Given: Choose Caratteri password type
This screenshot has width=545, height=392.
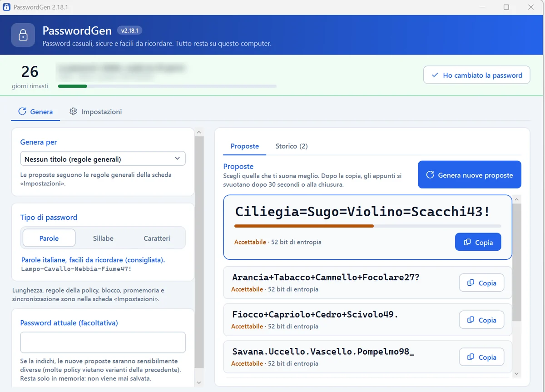Looking at the screenshot, I should pos(157,238).
